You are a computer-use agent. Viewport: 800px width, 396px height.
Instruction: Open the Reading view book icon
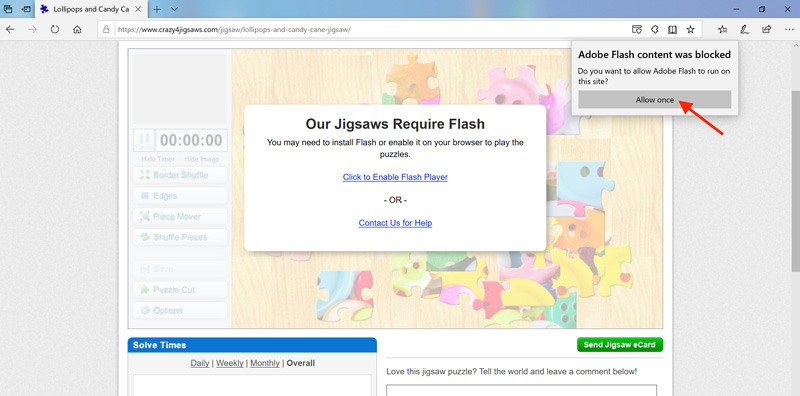672,30
